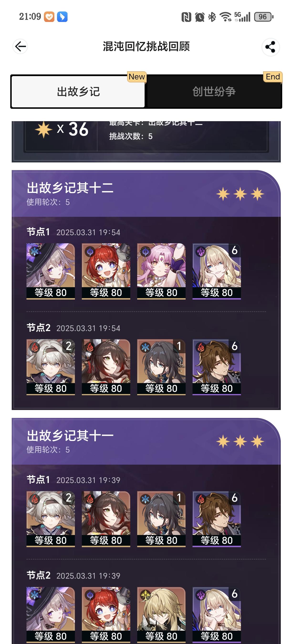Select pink-haired character in 其十二 node 1
292x644 pixels.
tap(161, 271)
